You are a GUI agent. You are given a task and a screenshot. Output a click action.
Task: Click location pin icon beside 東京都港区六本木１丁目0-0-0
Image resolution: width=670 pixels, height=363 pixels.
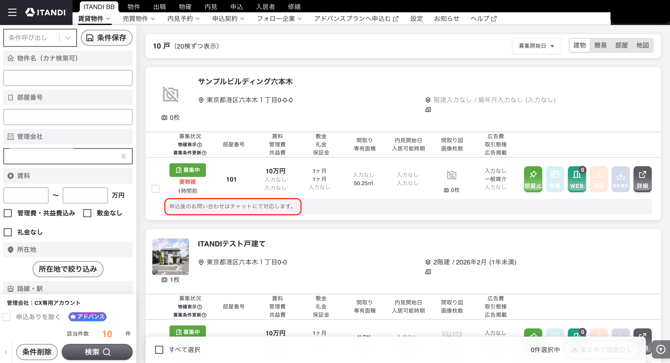pos(201,100)
